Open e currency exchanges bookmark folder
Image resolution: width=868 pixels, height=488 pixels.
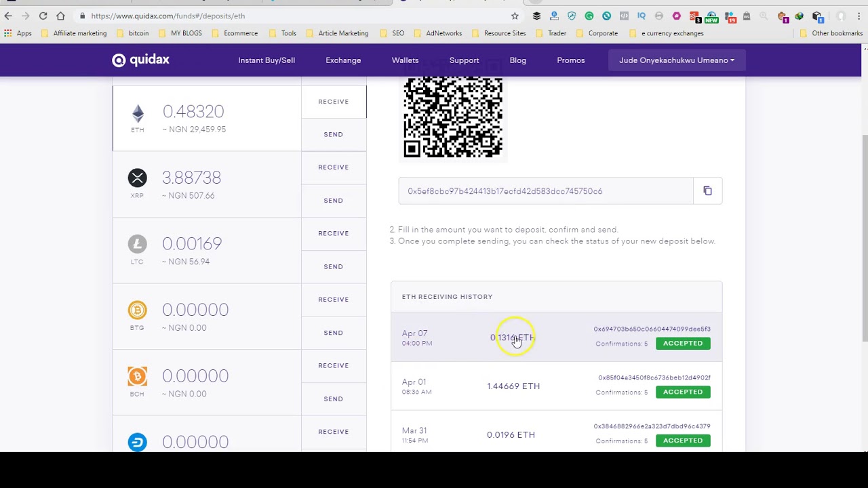point(667,33)
